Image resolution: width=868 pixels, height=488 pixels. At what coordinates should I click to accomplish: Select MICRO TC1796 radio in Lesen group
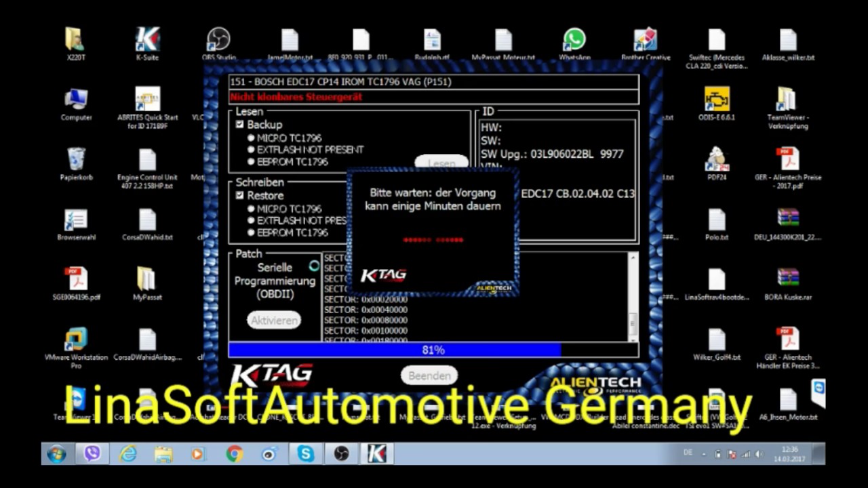tap(251, 138)
